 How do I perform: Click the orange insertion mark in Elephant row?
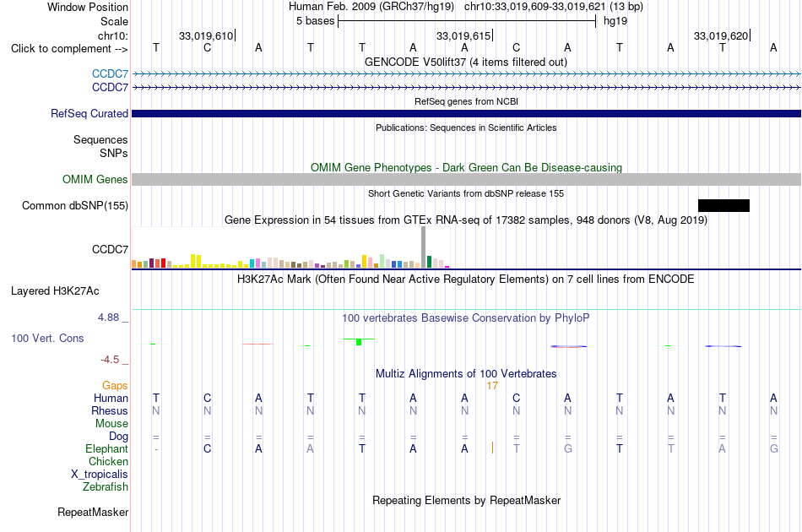point(492,448)
